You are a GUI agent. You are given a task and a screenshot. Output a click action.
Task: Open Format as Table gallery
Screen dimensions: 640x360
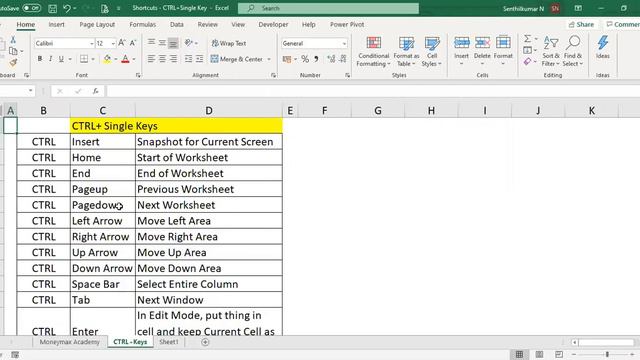click(x=406, y=52)
